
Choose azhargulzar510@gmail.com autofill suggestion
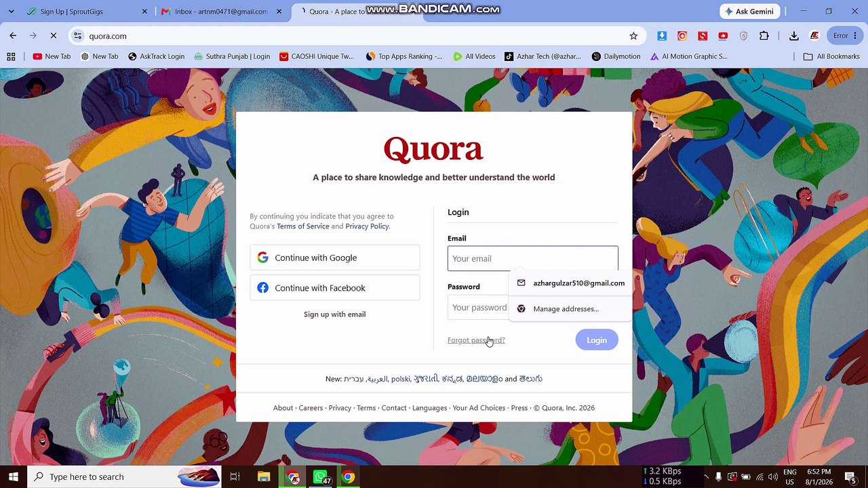click(x=570, y=283)
